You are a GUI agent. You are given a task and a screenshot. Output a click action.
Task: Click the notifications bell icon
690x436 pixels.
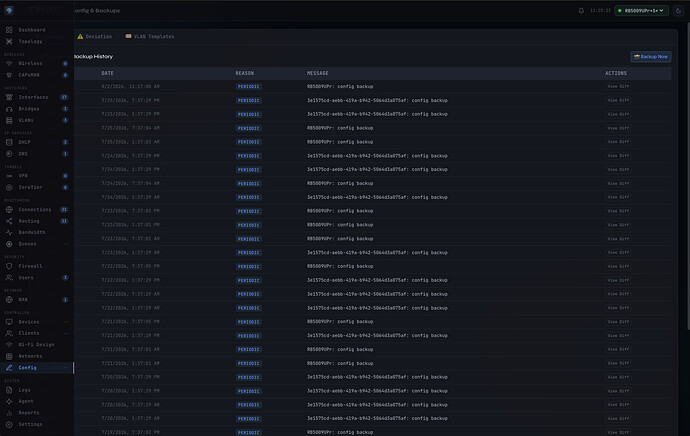[581, 11]
